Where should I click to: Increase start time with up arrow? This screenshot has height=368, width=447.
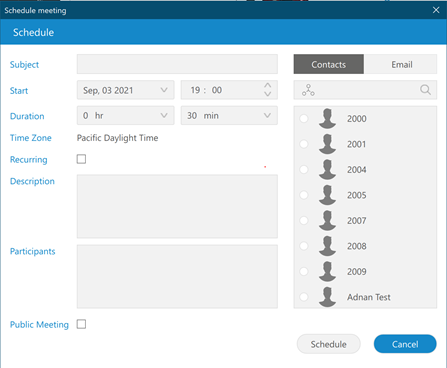[x=268, y=85]
